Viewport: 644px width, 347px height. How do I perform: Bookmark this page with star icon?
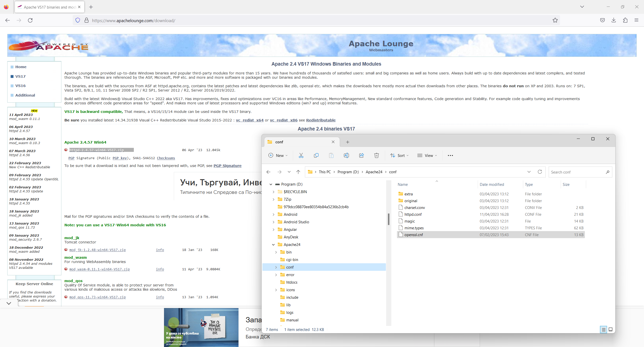click(555, 20)
